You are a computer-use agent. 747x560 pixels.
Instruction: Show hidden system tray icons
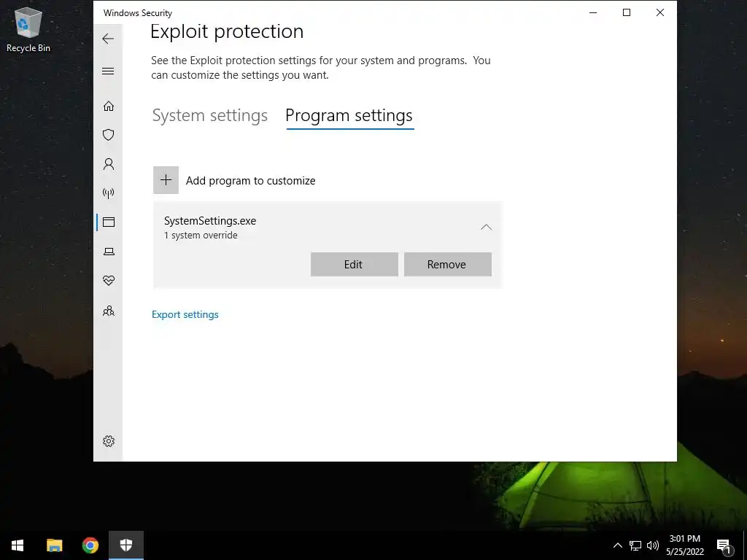coord(617,545)
